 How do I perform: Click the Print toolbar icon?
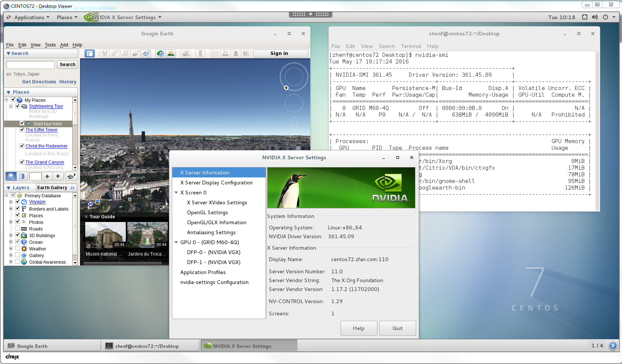coord(225,53)
